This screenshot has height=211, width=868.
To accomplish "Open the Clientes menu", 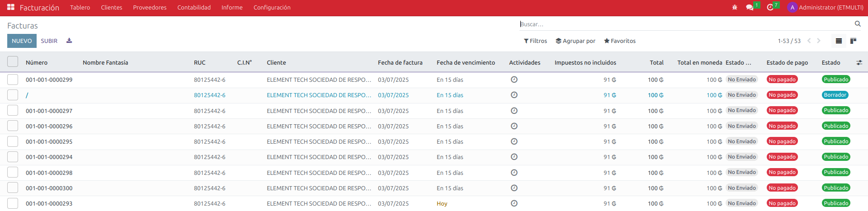I will pyautogui.click(x=112, y=7).
